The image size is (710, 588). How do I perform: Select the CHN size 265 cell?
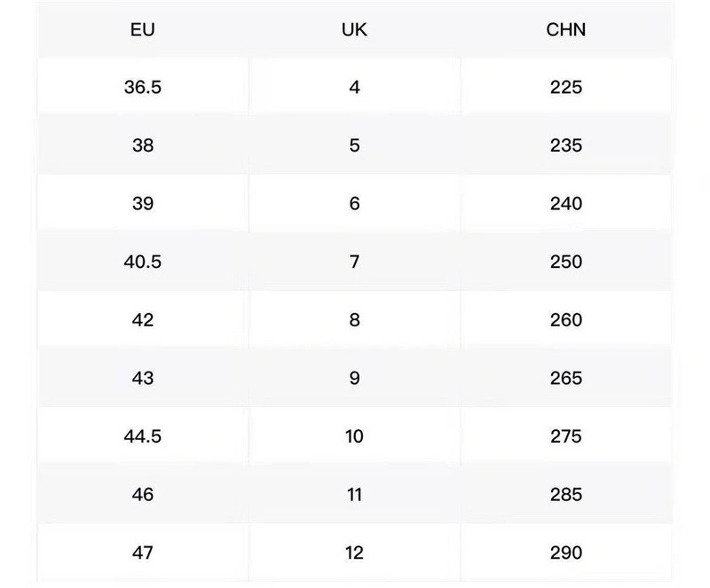566,378
